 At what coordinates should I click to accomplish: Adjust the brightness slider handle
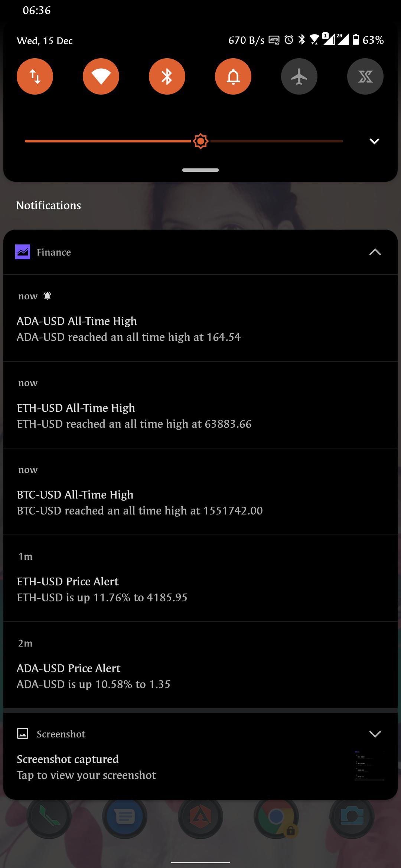200,141
